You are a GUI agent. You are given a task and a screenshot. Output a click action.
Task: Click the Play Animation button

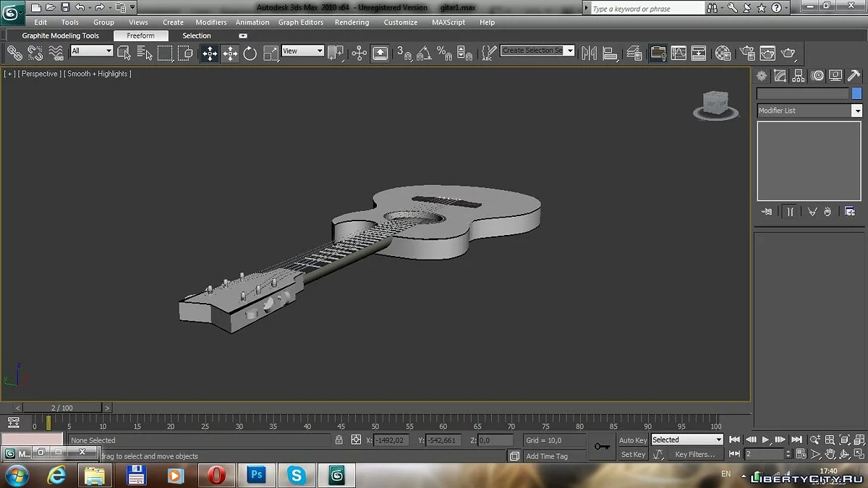click(765, 440)
